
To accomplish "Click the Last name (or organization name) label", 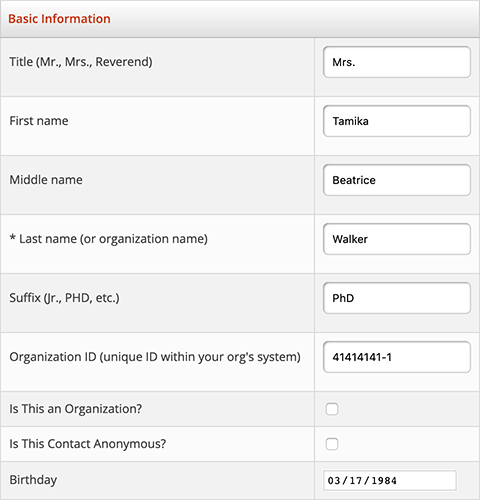I will tap(109, 239).
